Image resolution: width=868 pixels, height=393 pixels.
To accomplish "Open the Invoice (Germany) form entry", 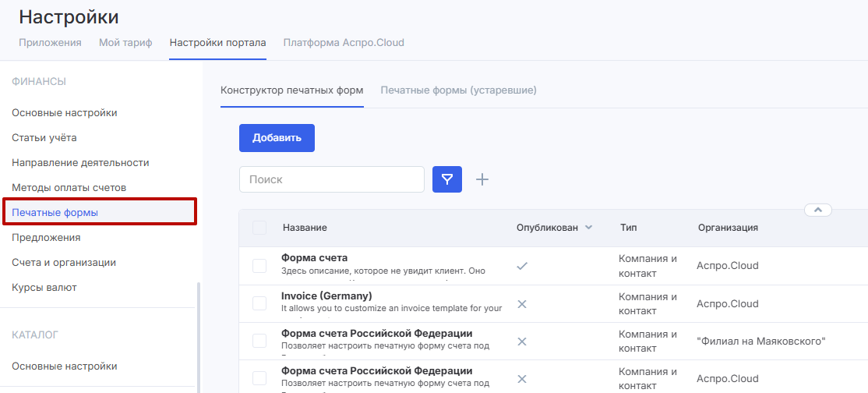I will tap(326, 296).
